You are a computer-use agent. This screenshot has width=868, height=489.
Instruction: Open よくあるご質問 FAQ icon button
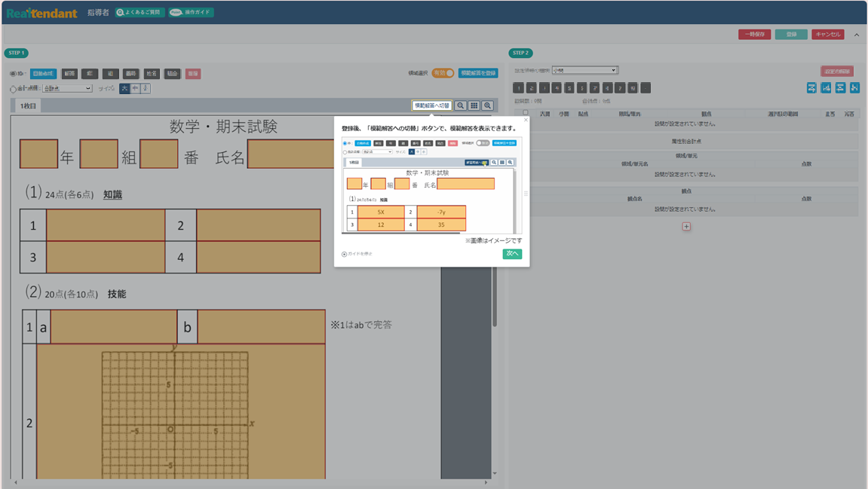pyautogui.click(x=140, y=13)
